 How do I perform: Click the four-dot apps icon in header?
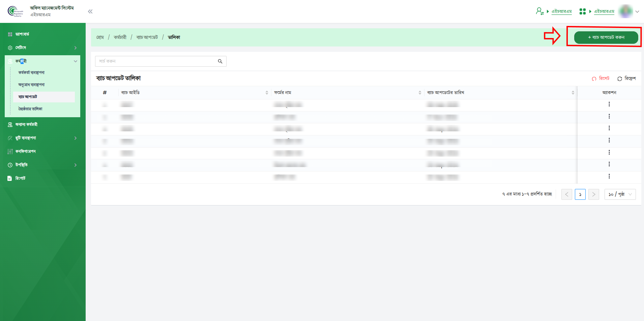pyautogui.click(x=582, y=11)
